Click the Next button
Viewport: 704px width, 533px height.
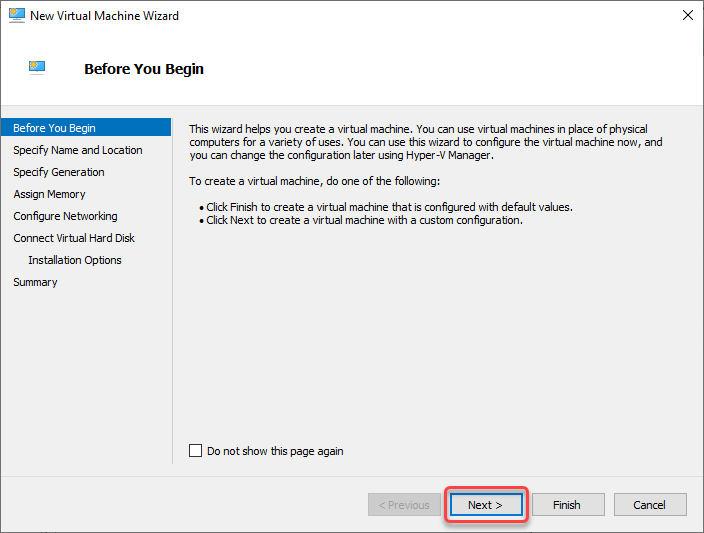[486, 505]
